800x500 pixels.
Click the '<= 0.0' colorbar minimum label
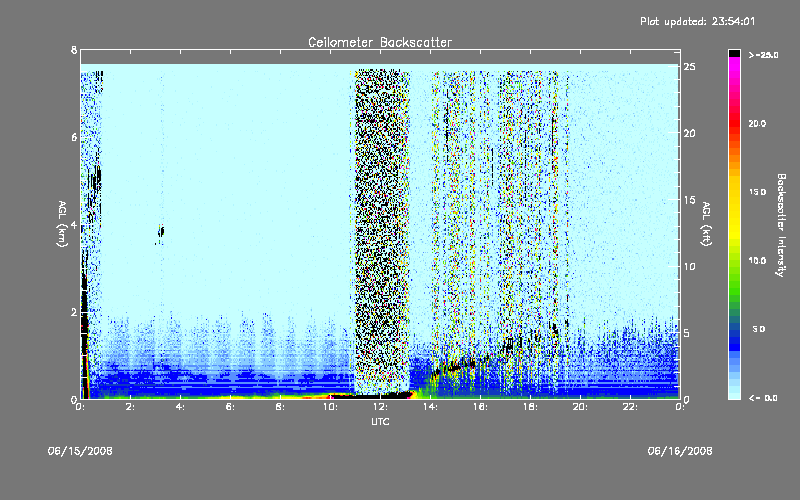pyautogui.click(x=764, y=398)
